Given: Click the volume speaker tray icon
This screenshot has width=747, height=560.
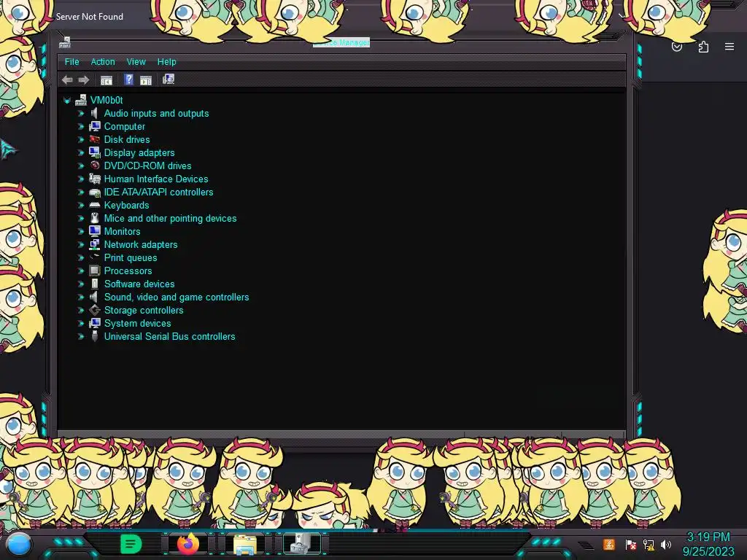Looking at the screenshot, I should point(665,544).
